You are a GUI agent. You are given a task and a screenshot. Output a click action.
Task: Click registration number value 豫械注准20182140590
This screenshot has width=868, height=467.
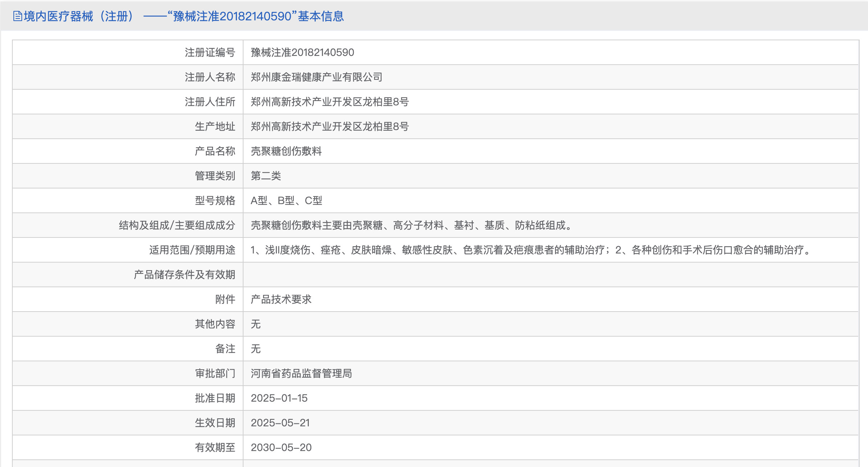click(x=302, y=52)
